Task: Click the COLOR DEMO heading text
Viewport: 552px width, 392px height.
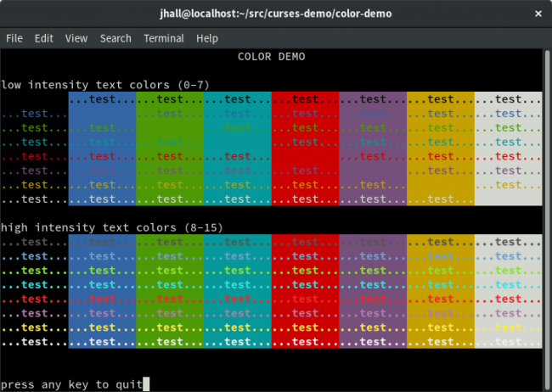Action: point(272,57)
